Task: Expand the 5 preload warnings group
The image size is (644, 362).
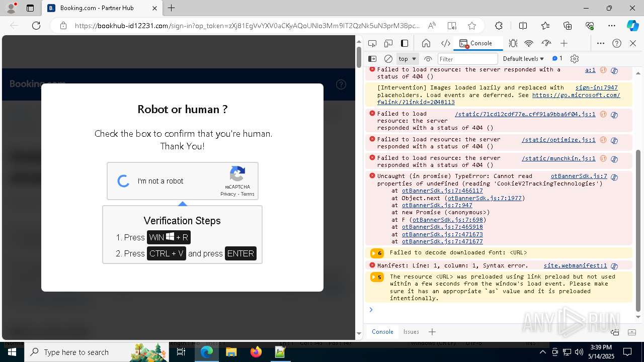Action: pyautogui.click(x=377, y=277)
